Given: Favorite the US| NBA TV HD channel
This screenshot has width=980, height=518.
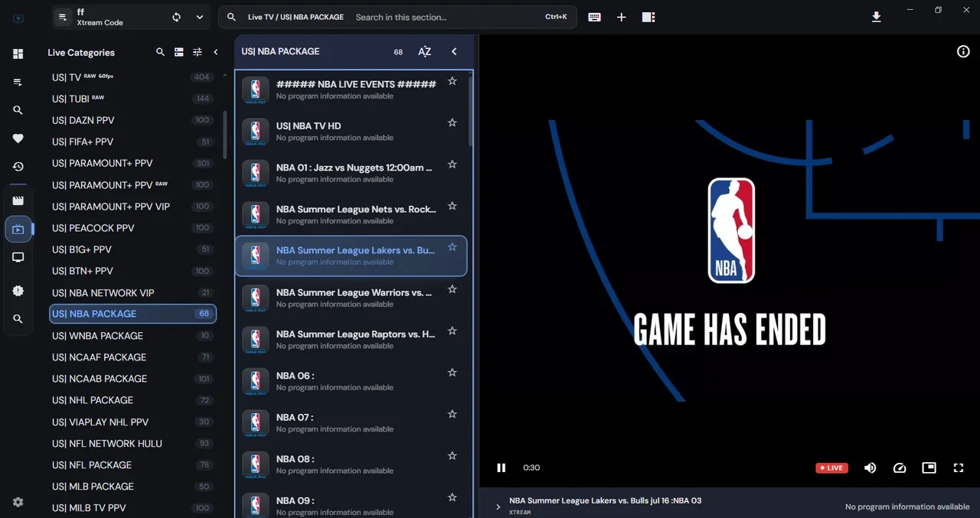Looking at the screenshot, I should tap(452, 122).
